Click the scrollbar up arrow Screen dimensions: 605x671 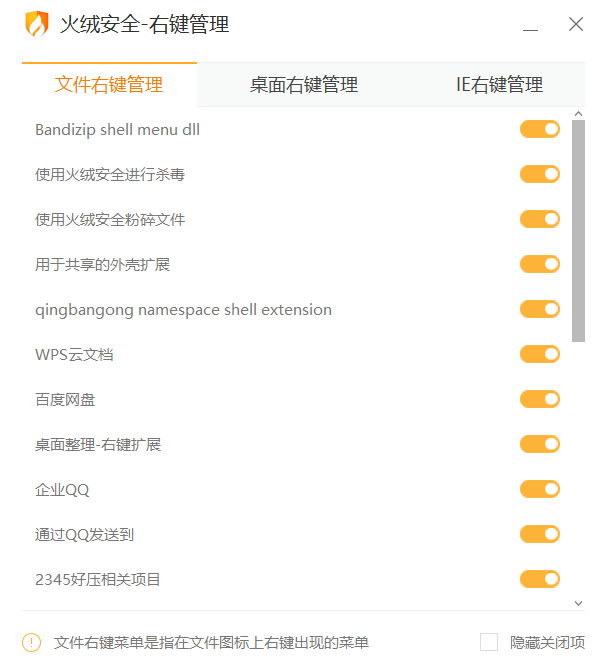[x=578, y=114]
